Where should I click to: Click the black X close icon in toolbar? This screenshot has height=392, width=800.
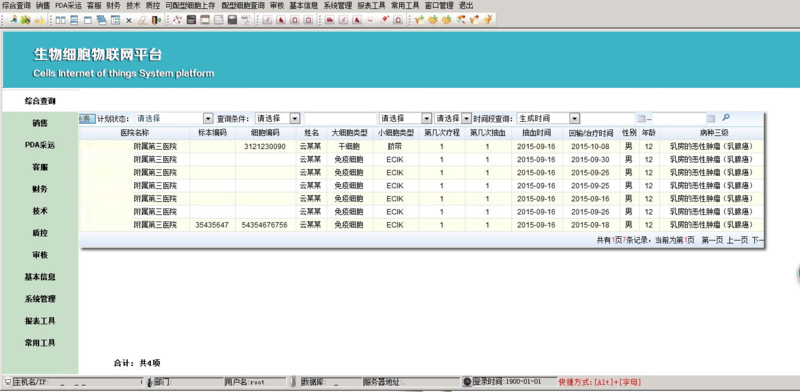(129, 20)
